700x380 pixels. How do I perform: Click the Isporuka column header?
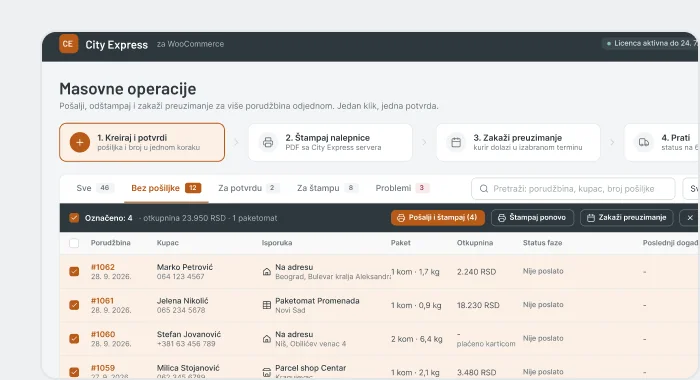click(x=277, y=243)
